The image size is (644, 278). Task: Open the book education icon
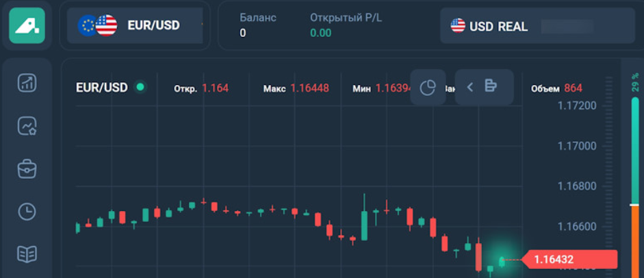(27, 254)
